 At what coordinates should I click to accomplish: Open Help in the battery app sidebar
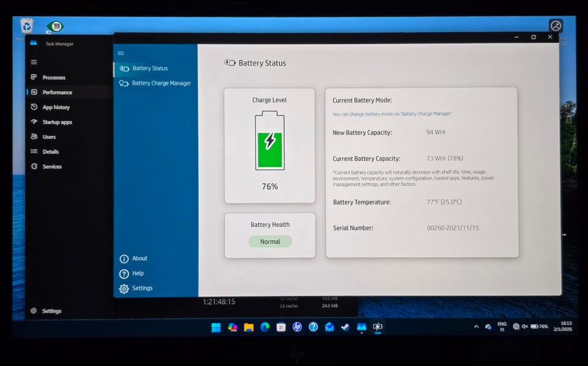(132, 274)
